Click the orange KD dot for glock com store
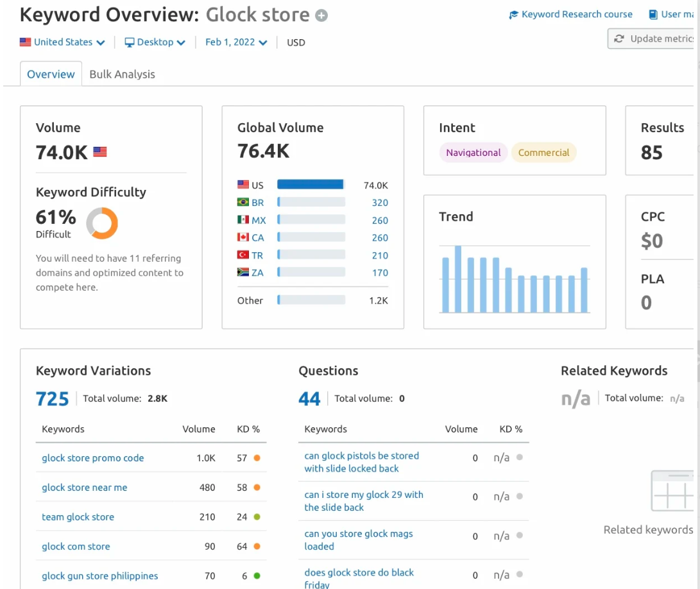The width and height of the screenshot is (700, 589). click(x=257, y=546)
